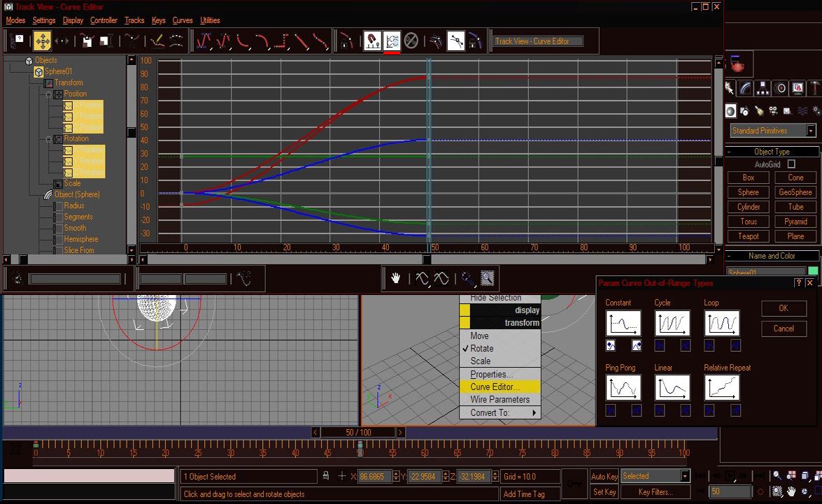Click the Set Key button
Screen dimensions: 822x504
click(x=604, y=492)
